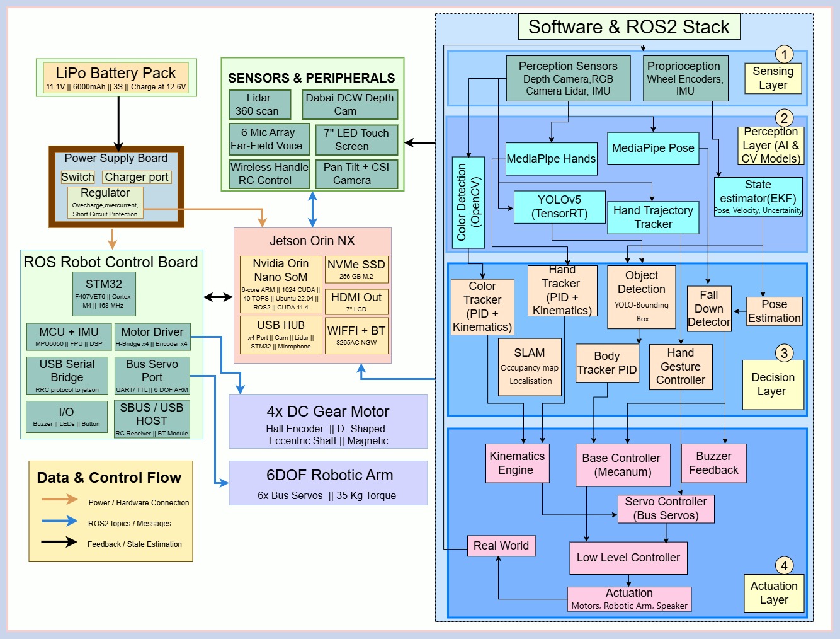Click the Decision Layer label
Screen dimensions: 840x639
coord(773,384)
